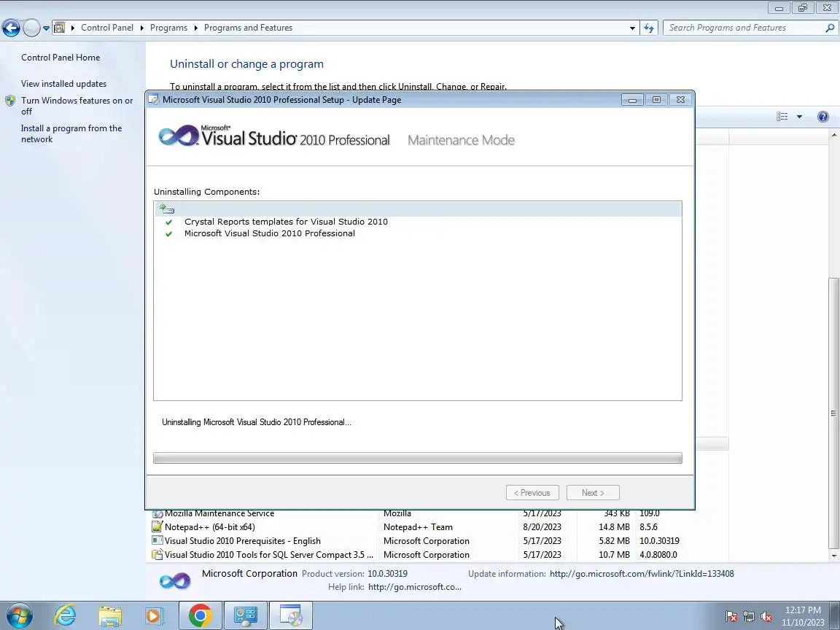
Task: Expand the chevron after Programs breadcrumb
Action: (195, 28)
